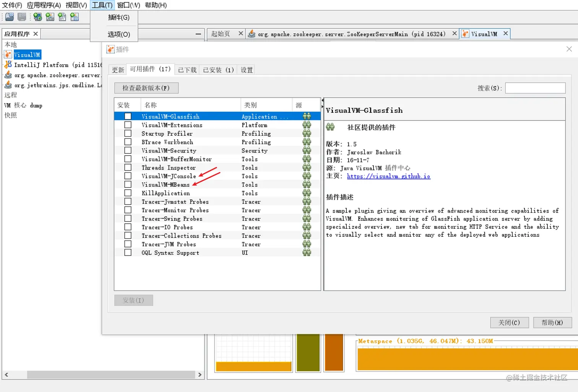Open the 视图(V) menu
This screenshot has height=392, width=578.
point(76,5)
